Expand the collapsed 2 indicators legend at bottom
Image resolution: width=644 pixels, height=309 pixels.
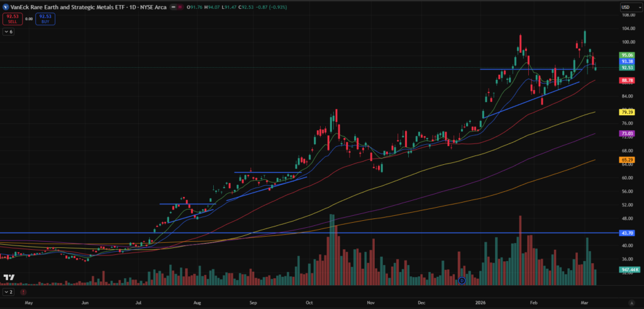[x=8, y=293]
